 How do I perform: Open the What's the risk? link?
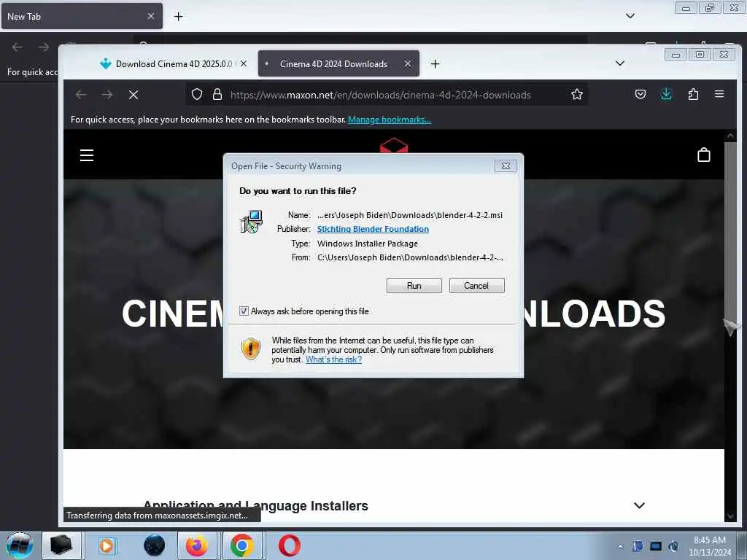coord(333,359)
